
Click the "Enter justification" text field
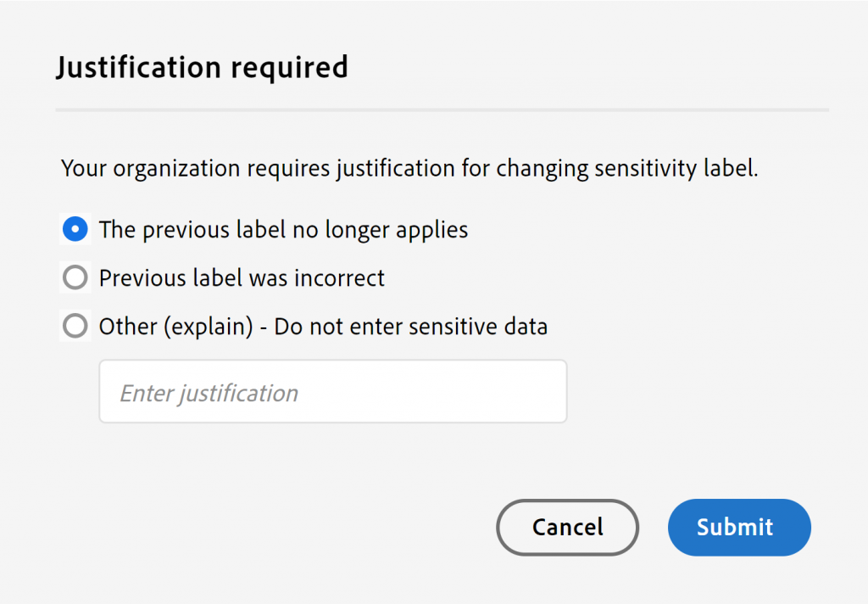click(x=332, y=392)
